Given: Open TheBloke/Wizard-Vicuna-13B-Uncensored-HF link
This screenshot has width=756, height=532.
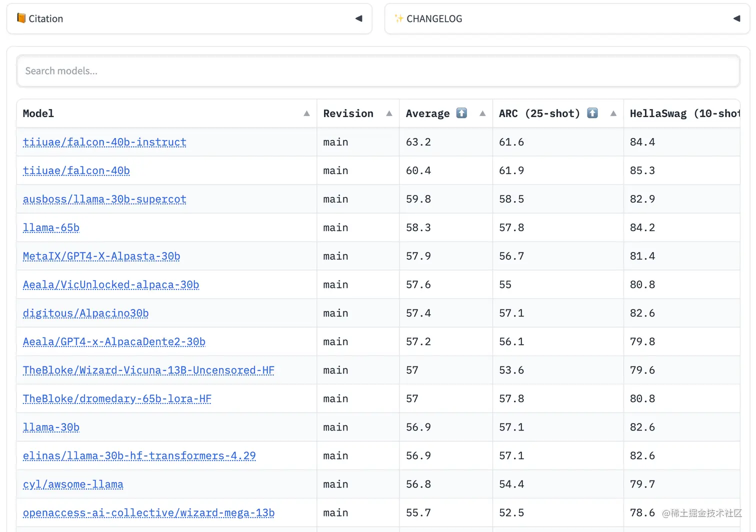Looking at the screenshot, I should 148,370.
